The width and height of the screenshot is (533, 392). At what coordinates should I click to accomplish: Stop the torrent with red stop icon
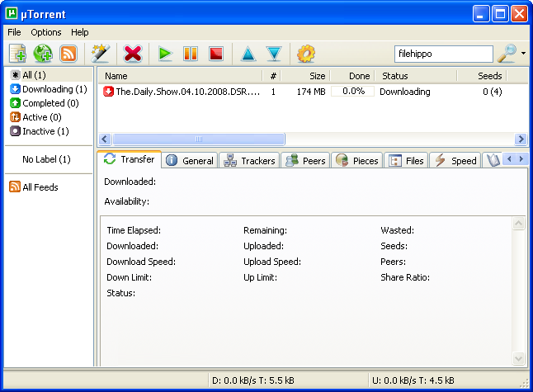(x=215, y=54)
